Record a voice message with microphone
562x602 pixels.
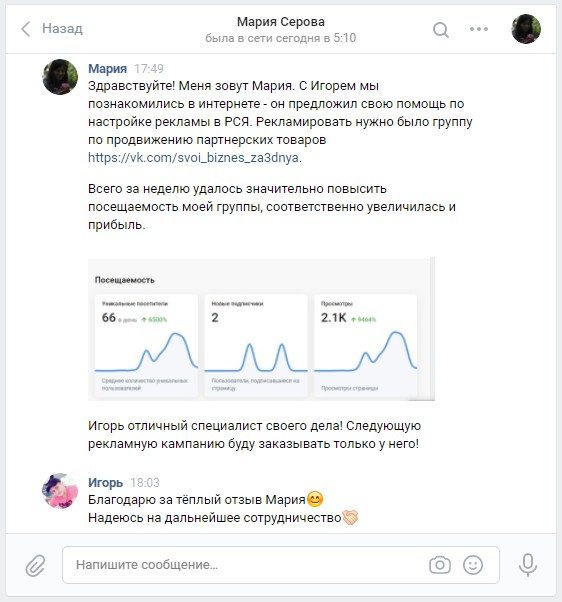pyautogui.click(x=528, y=565)
